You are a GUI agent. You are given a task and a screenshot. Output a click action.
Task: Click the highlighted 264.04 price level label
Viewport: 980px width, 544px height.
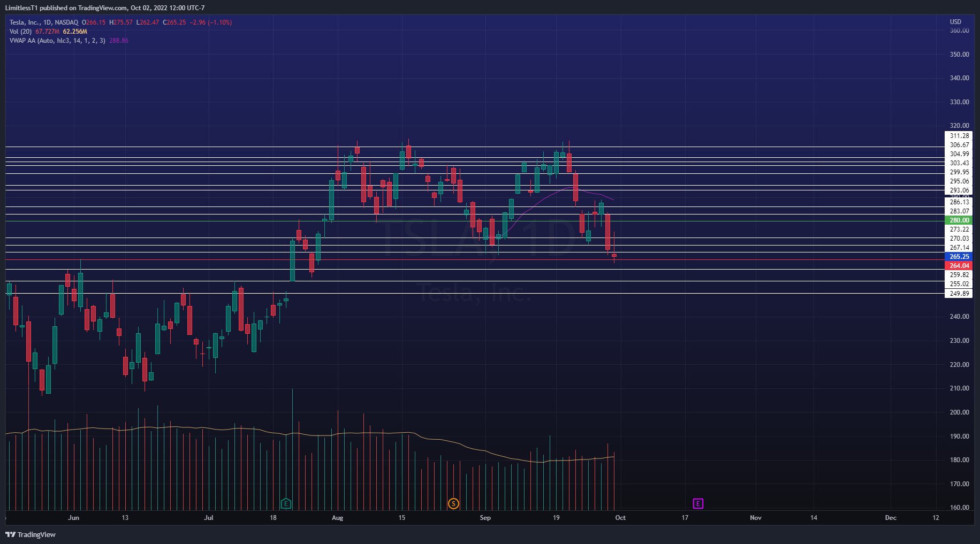[960, 265]
